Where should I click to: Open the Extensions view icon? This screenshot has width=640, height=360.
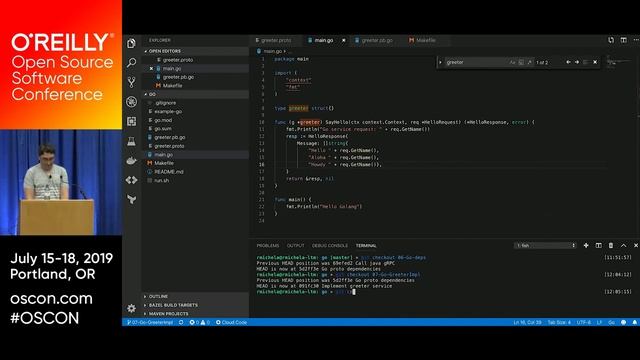pyautogui.click(x=131, y=121)
